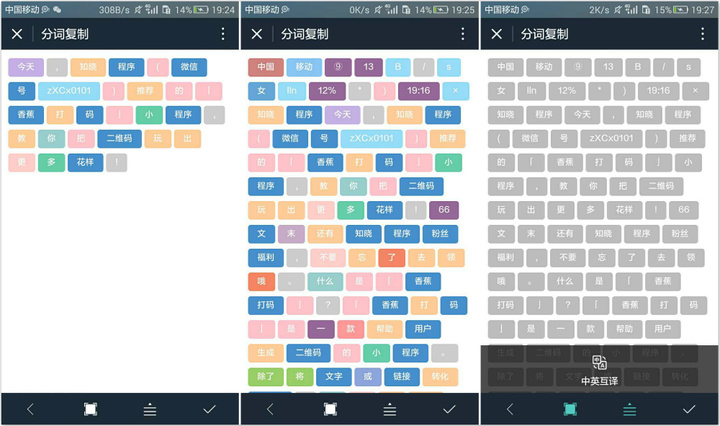The width and height of the screenshot is (720, 426).
Task: Tap the grey 福利 chip on right screen
Action: [x=505, y=258]
